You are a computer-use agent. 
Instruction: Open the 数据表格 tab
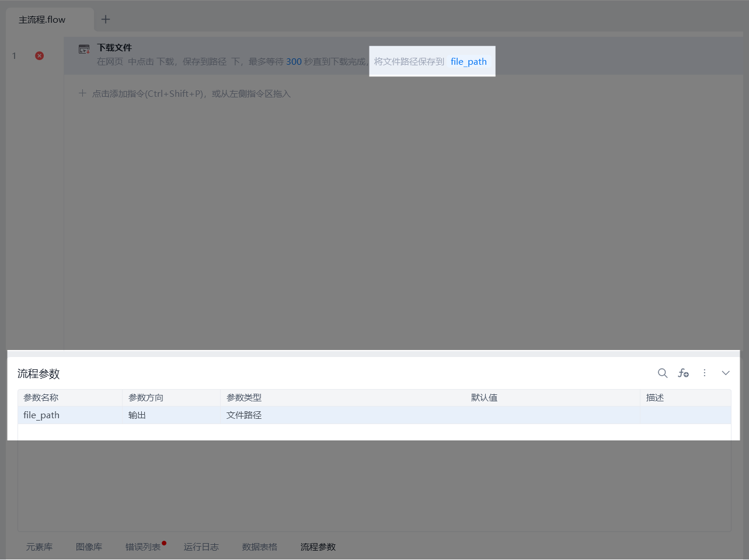click(x=260, y=547)
